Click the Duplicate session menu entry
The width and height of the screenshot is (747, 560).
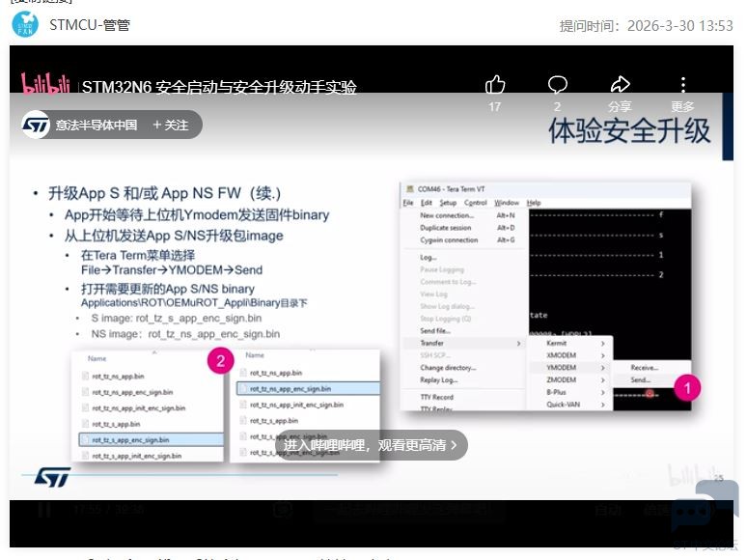pyautogui.click(x=464, y=228)
